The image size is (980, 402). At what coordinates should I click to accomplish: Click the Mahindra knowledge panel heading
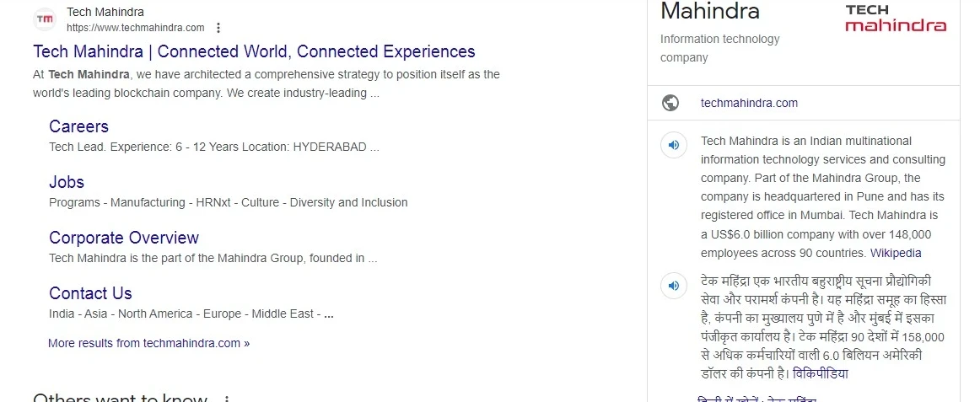pos(710,12)
